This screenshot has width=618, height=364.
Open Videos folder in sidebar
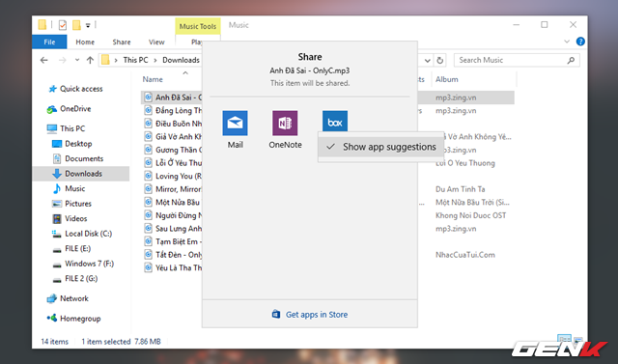(70, 218)
